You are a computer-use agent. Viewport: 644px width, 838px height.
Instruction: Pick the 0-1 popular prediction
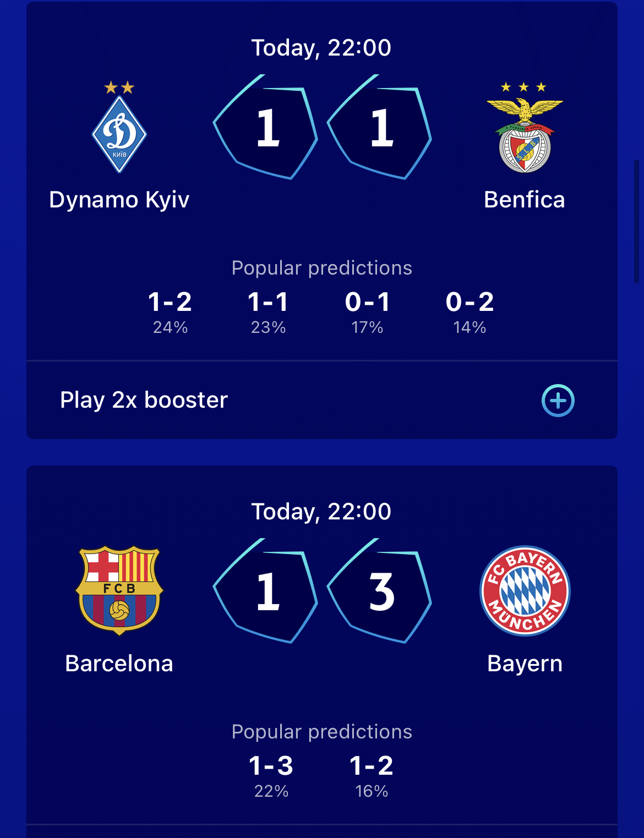[367, 311]
